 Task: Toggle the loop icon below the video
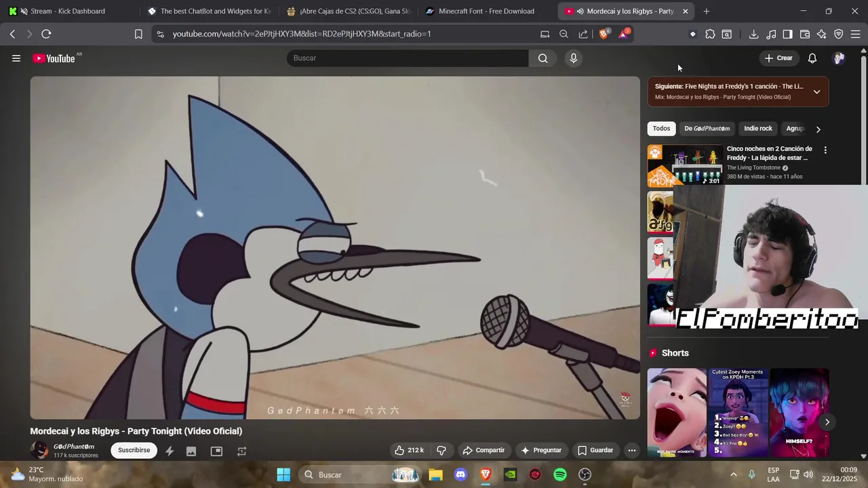point(241,451)
